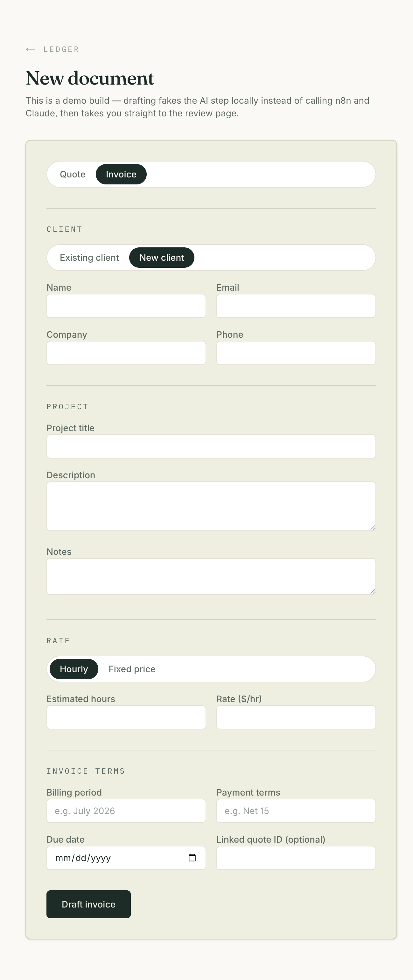Viewport: 413px width, 980px height.
Task: Click into the Email input
Action: point(296,306)
